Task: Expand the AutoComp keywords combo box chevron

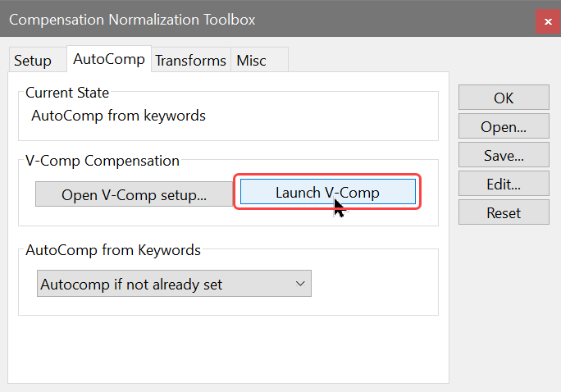Action: tap(300, 285)
